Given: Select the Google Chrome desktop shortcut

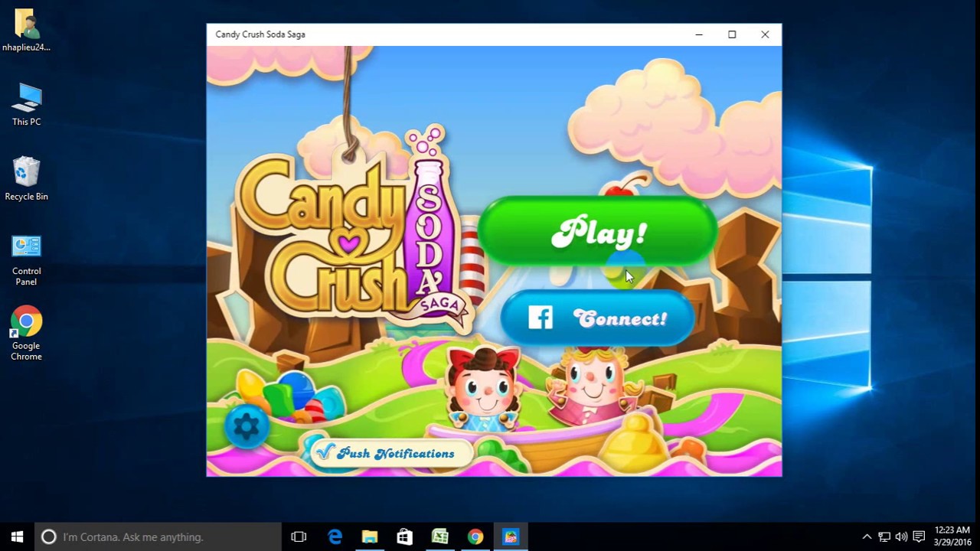Looking at the screenshot, I should point(26,334).
